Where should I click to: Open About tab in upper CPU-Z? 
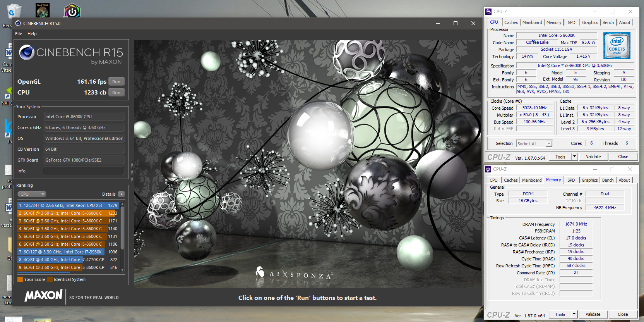click(625, 22)
